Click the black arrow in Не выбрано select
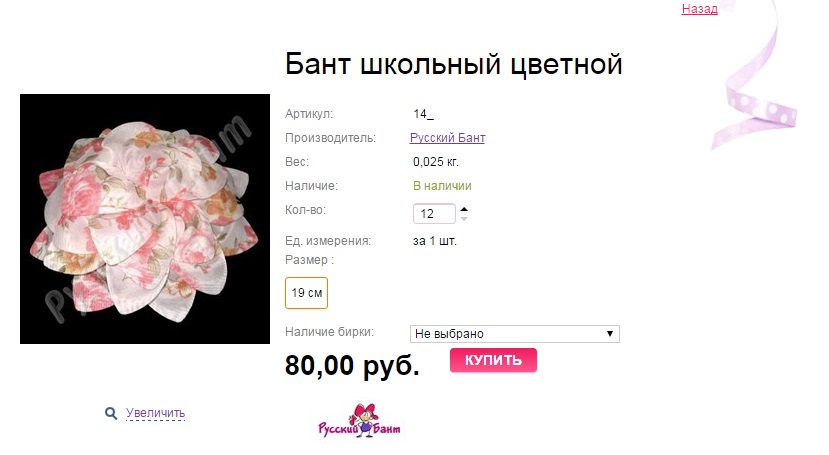The height and width of the screenshot is (455, 829). [610, 334]
